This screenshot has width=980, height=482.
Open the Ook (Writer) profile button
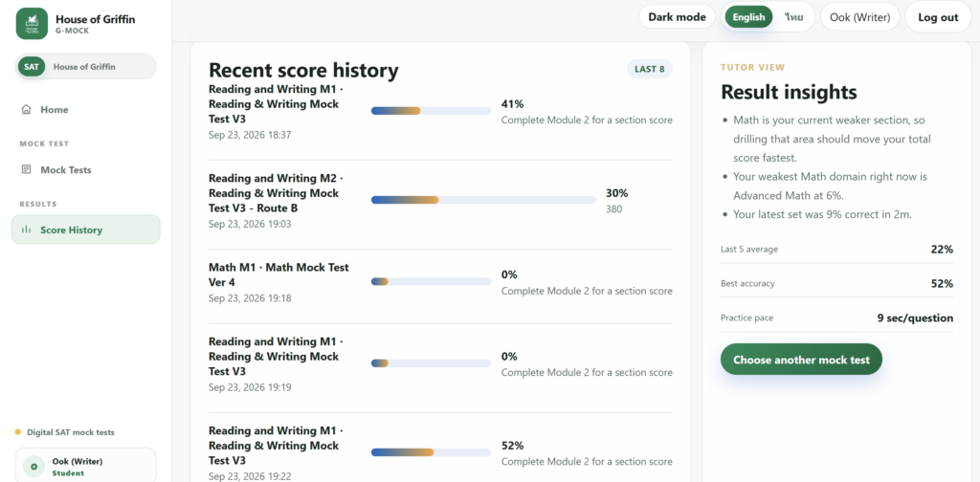click(860, 17)
